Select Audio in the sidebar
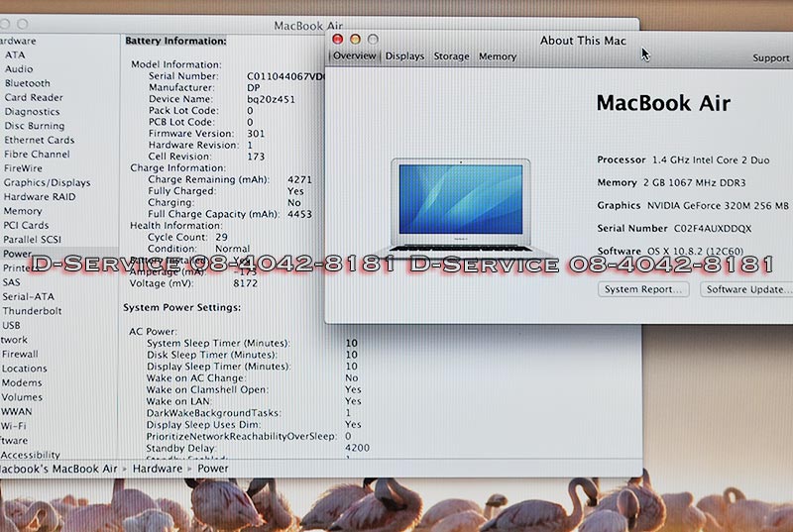 tap(19, 68)
